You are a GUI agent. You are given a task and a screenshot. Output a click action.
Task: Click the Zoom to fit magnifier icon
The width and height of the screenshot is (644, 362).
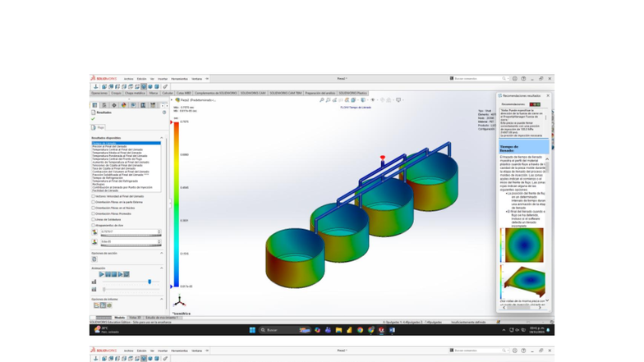(x=322, y=100)
